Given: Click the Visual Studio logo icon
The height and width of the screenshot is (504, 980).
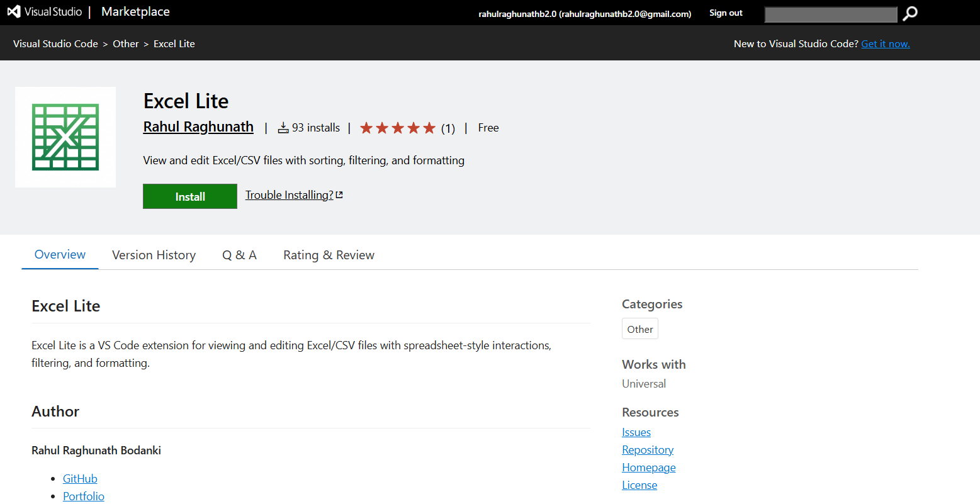Looking at the screenshot, I should 14,12.
